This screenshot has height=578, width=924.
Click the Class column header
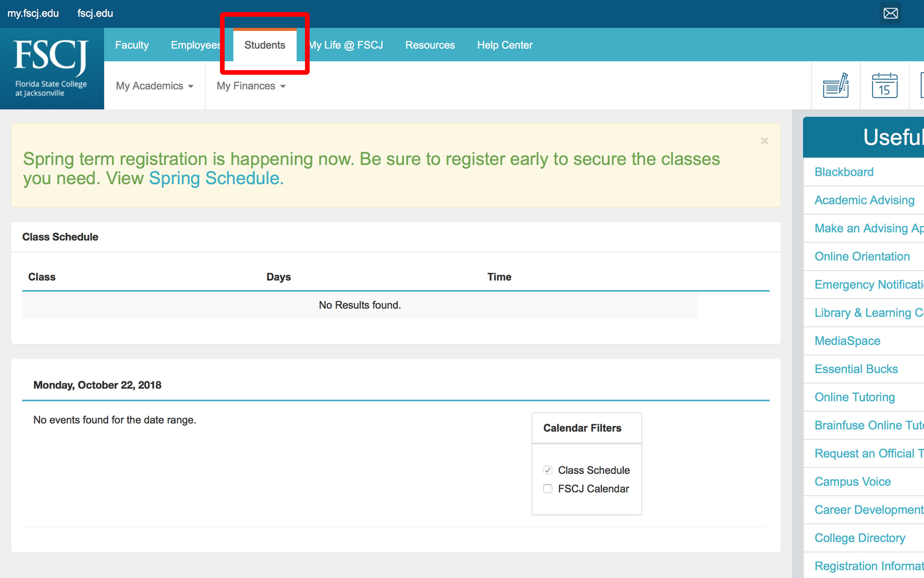(42, 277)
